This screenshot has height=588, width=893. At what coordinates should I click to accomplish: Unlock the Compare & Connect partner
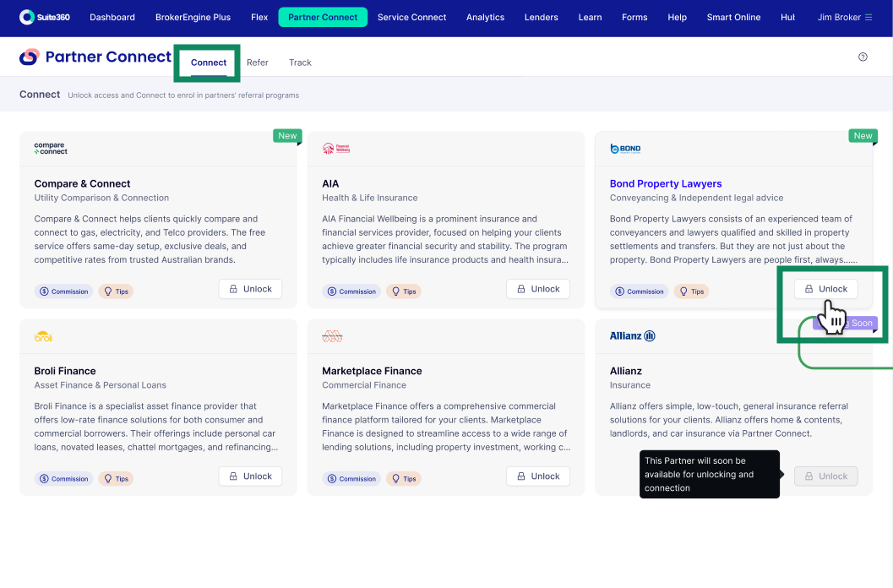251,289
